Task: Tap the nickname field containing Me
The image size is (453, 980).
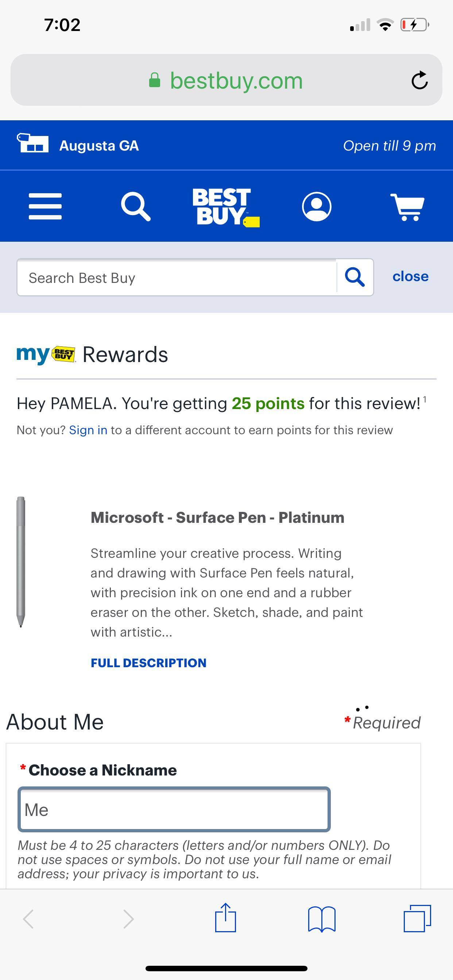Action: coord(174,810)
